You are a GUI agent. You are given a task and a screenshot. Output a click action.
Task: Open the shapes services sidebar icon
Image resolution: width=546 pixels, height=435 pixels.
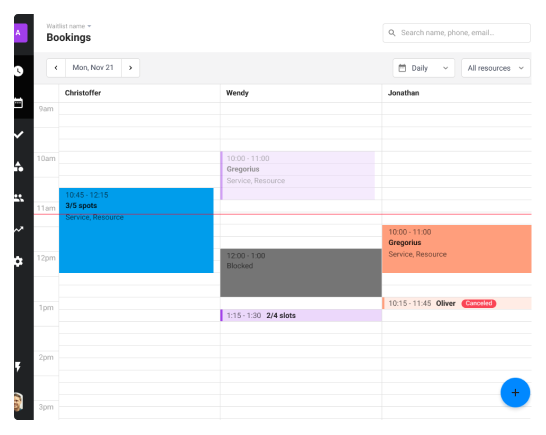tap(19, 166)
